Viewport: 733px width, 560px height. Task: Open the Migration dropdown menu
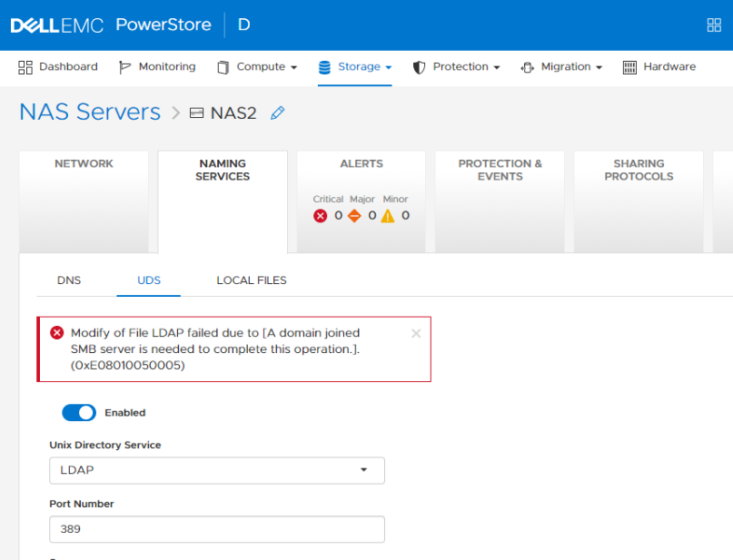(560, 67)
